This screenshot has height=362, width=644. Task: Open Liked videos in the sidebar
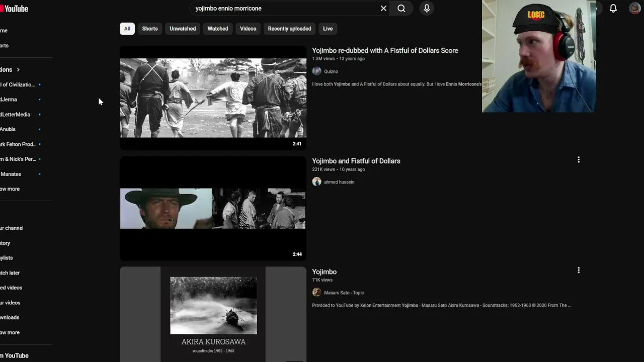tap(11, 288)
